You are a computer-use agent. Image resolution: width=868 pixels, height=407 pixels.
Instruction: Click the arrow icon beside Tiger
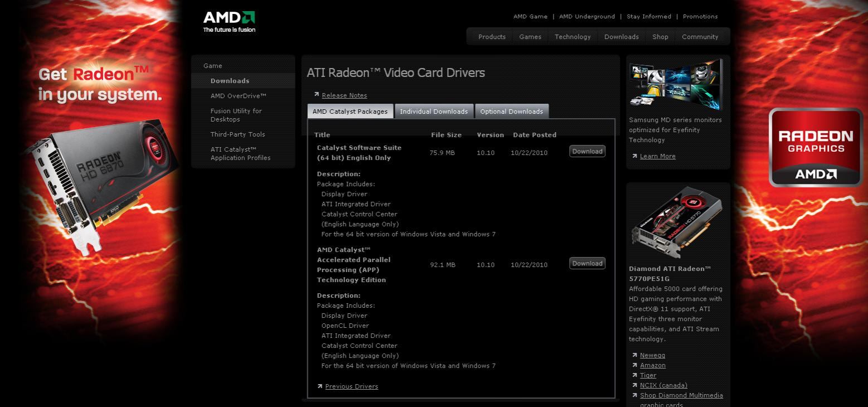[x=635, y=375]
